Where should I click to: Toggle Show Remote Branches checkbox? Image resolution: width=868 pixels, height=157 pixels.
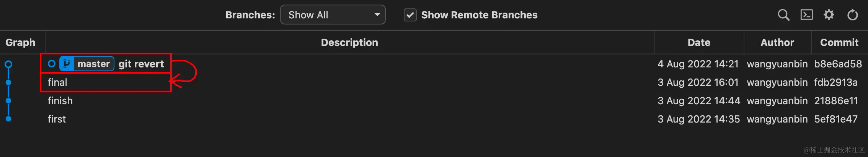click(410, 15)
